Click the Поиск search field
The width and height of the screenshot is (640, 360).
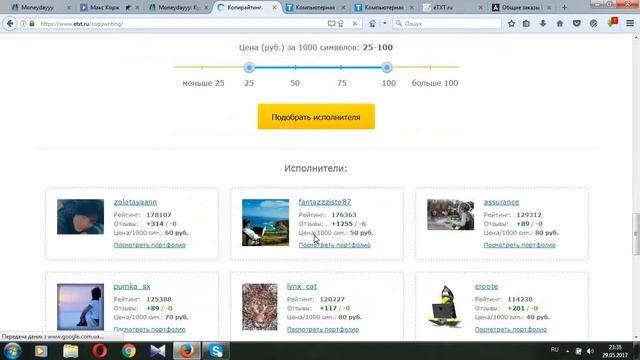(x=447, y=24)
